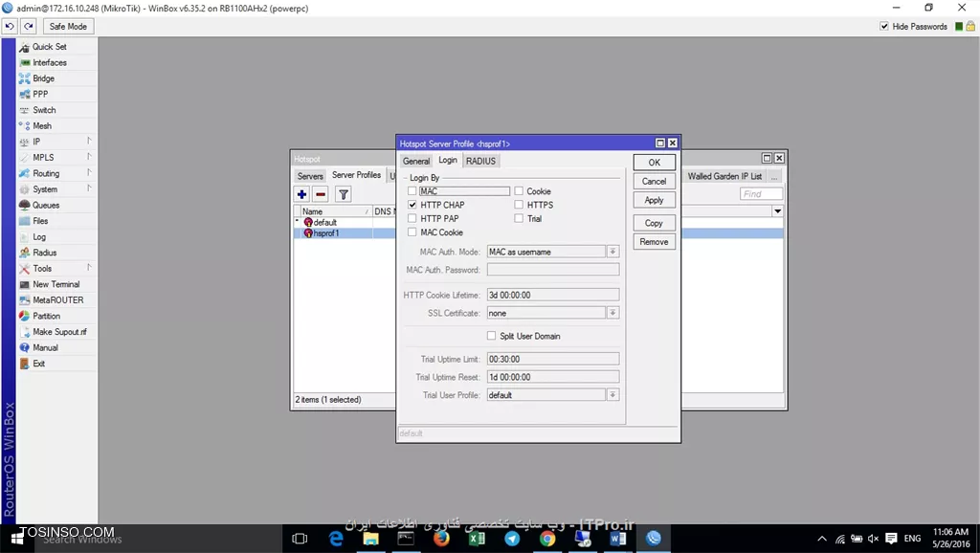Image resolution: width=980 pixels, height=553 pixels.
Task: Switch to Servers tab in Hotspot
Action: pyautogui.click(x=310, y=176)
